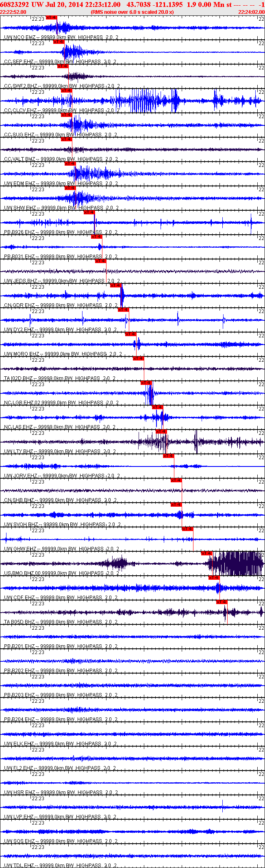This screenshot has height=868, width=265.
Task: Click the CC SUG EHZ trace label
Action: pos(61,135)
